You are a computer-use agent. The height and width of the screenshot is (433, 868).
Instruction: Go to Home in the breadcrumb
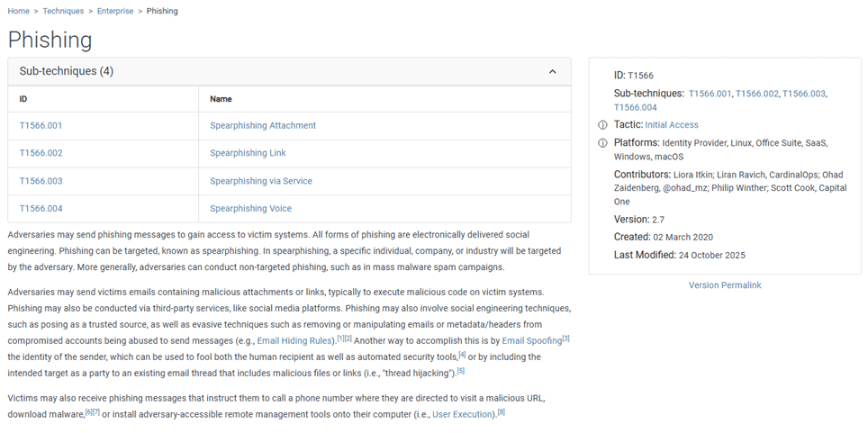[20, 11]
